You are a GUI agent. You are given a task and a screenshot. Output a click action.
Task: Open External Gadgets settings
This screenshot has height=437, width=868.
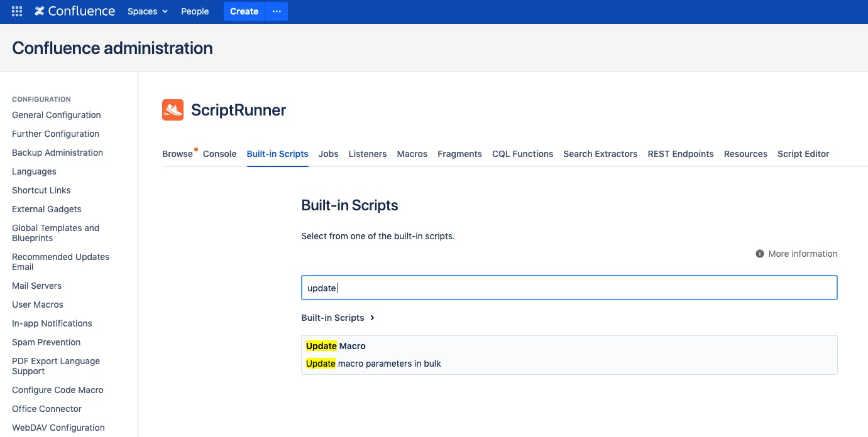click(x=47, y=209)
